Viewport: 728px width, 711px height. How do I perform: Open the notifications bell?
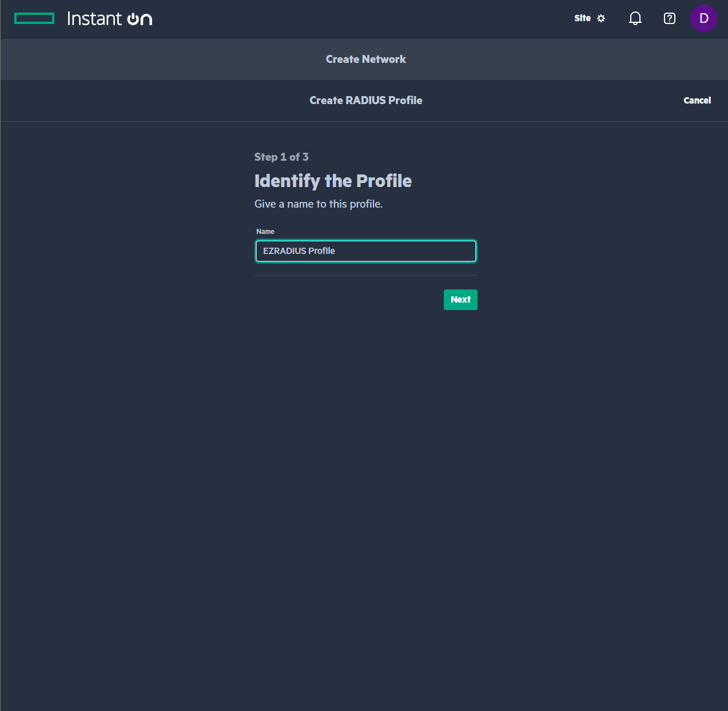click(635, 18)
